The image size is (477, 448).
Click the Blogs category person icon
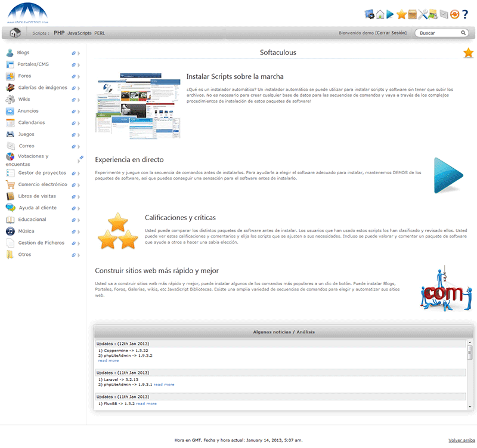coord(10,52)
